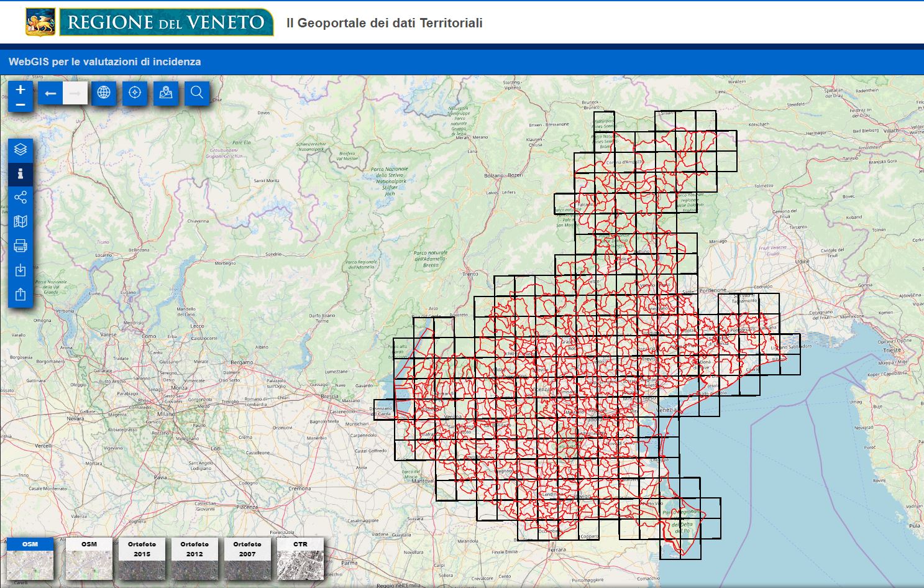Select the CTR basemap thumbnail
924x588 pixels.
(300, 559)
